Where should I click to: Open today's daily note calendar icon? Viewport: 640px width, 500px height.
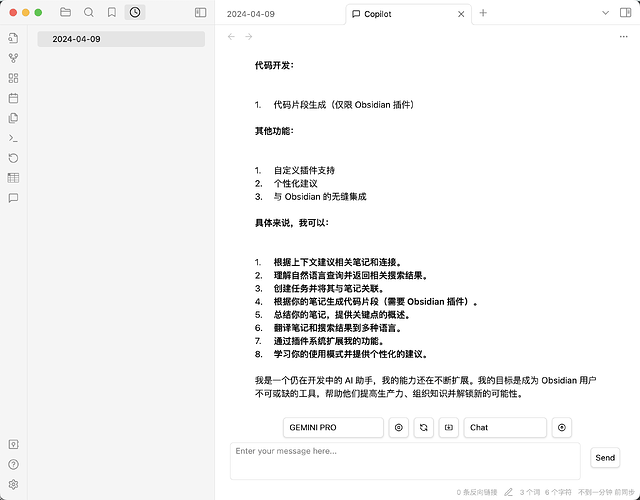[13, 98]
